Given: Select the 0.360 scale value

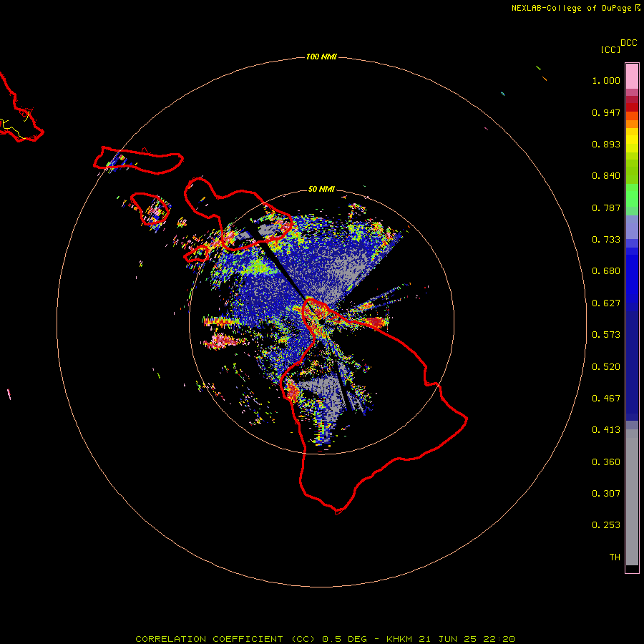Looking at the screenshot, I should click(x=606, y=462).
